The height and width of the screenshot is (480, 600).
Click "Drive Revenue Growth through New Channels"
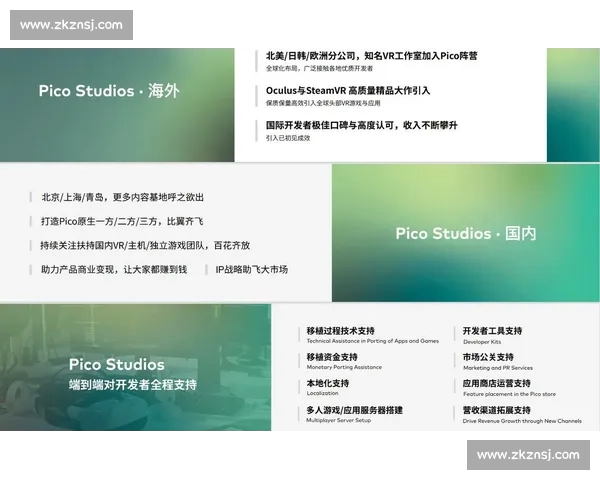click(x=522, y=421)
